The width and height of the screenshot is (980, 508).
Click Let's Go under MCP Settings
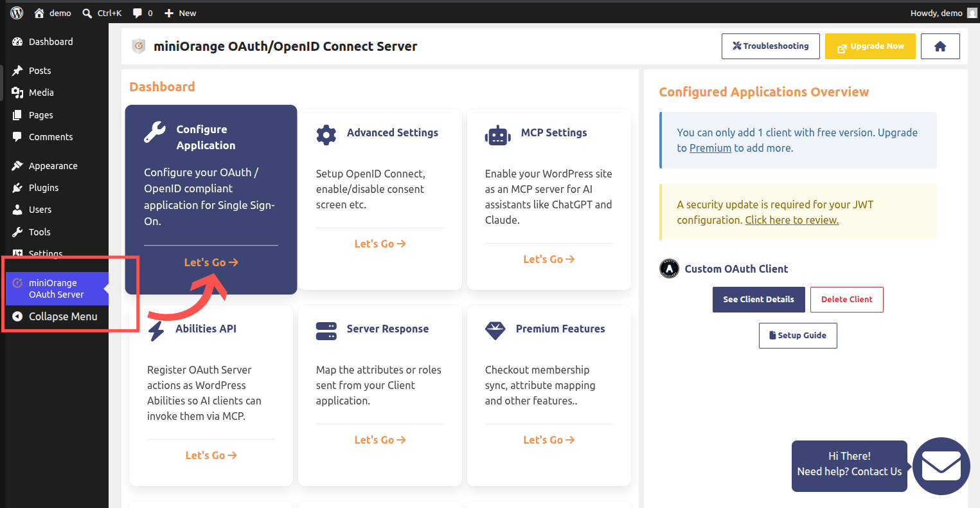click(549, 259)
